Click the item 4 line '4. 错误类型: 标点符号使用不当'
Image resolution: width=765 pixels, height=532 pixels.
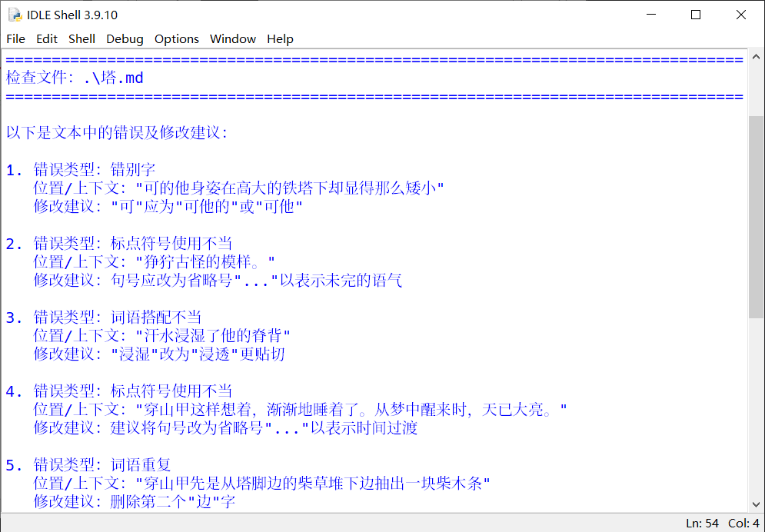(x=119, y=391)
